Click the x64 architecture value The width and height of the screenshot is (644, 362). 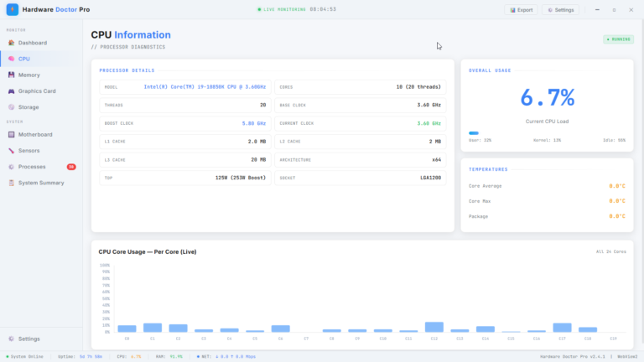click(437, 160)
